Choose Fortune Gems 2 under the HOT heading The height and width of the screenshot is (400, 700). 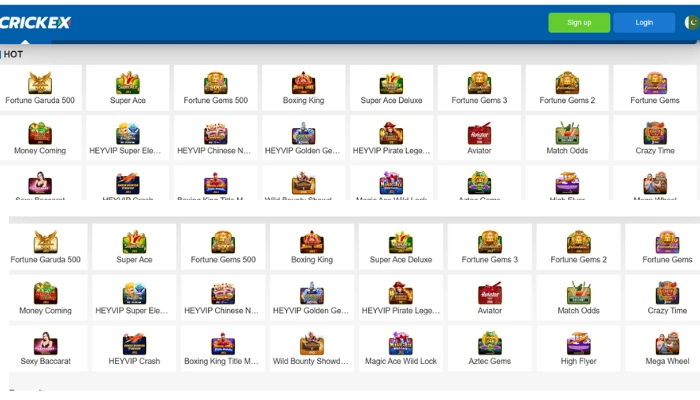567,88
